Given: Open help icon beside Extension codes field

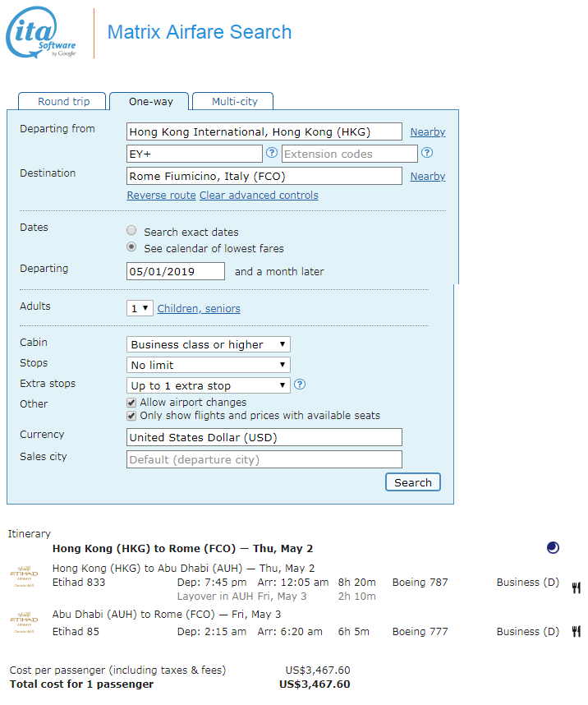Looking at the screenshot, I should click(x=427, y=152).
